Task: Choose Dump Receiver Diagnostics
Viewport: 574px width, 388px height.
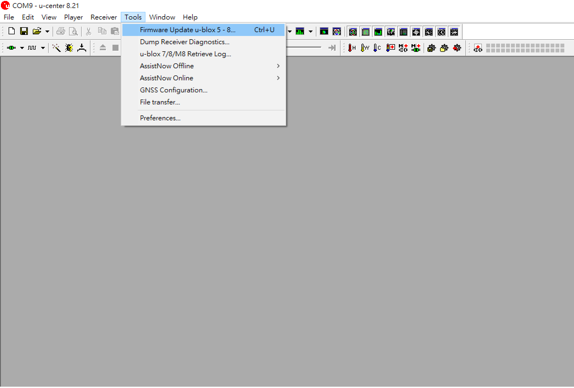Action: [x=204, y=42]
